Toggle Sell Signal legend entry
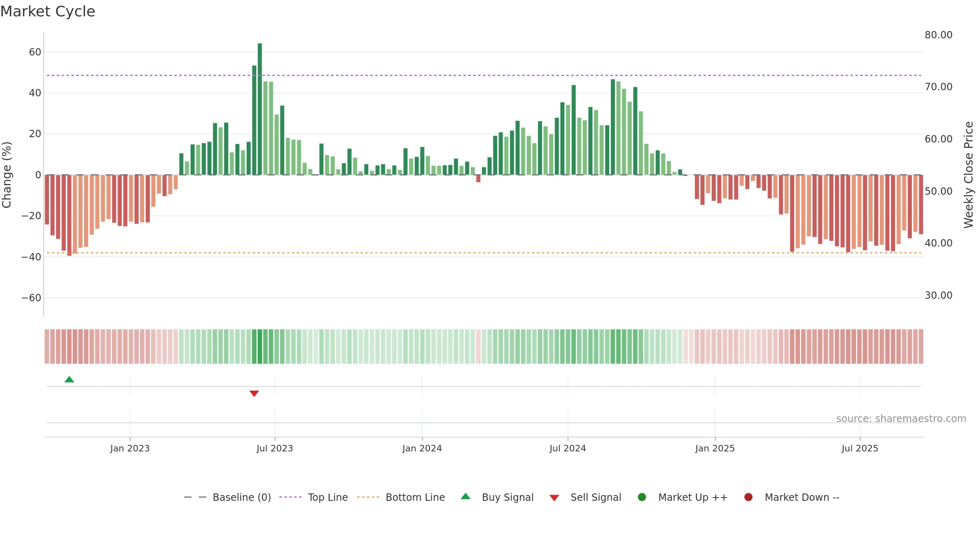The height and width of the screenshot is (551, 980). tap(585, 497)
